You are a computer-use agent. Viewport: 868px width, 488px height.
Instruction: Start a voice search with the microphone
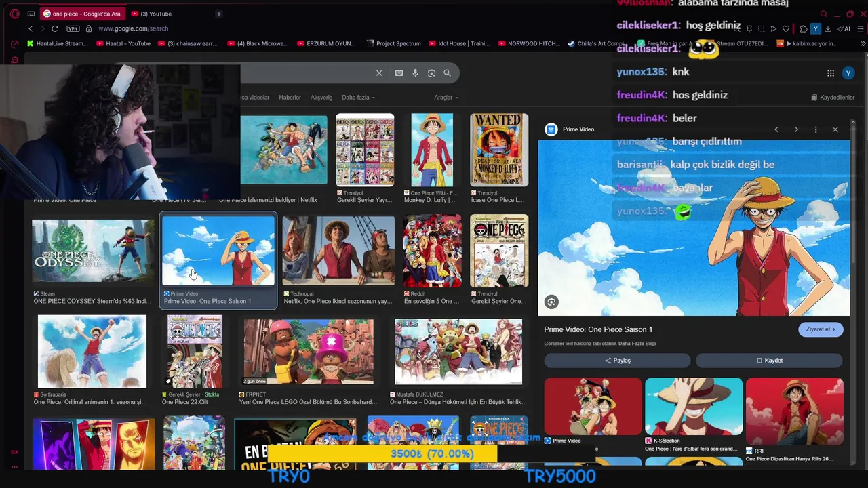415,73
